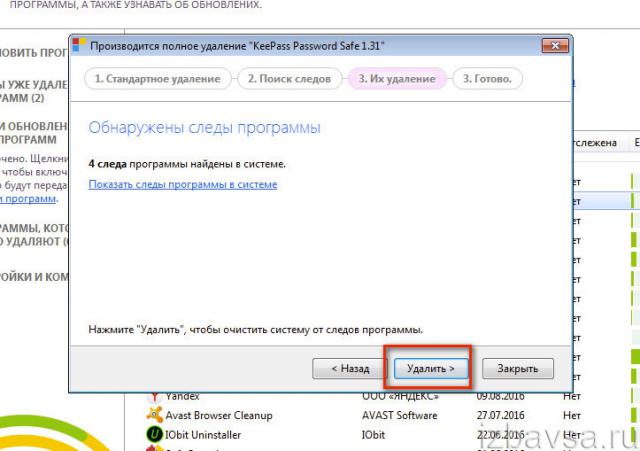Click the date 09.08.2016 cell

pyautogui.click(x=500, y=396)
